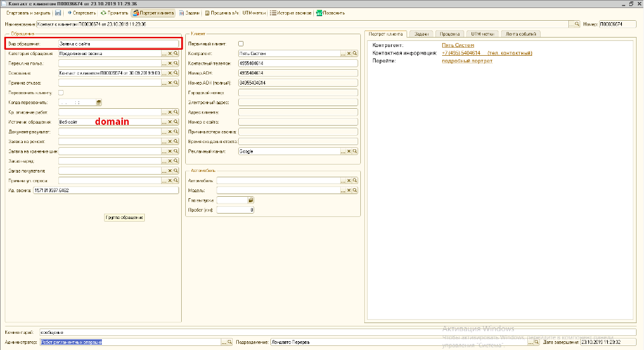Click the magnifier icon beside Автомобиль field
Screen dimensions: 644x350
(356, 181)
